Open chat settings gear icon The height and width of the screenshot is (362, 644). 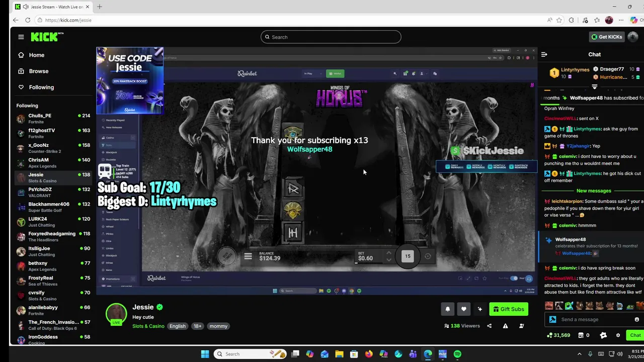[618, 335]
